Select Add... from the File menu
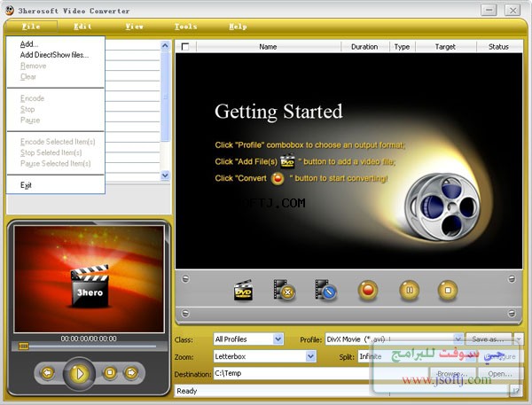 tap(29, 44)
